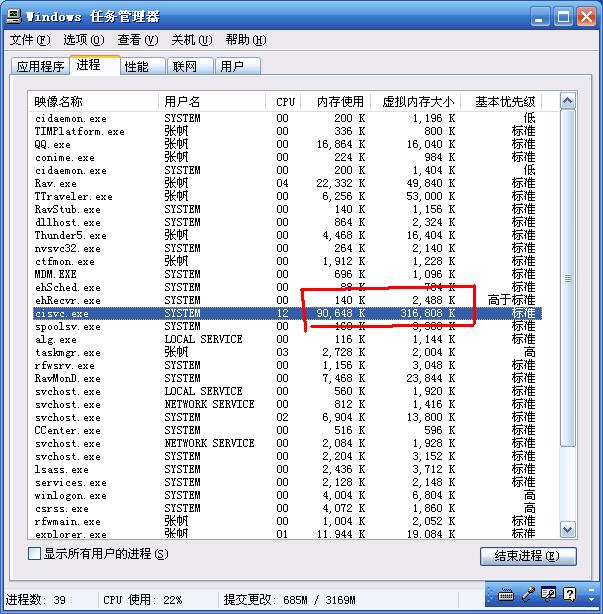Sort by 内存使用 column header
The width and height of the screenshot is (603, 614).
tap(336, 102)
